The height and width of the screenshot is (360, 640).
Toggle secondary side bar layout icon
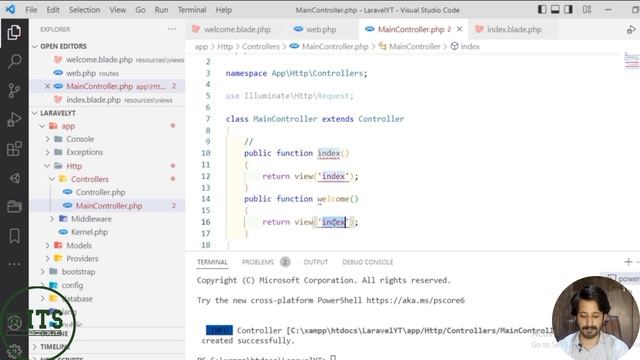(x=568, y=9)
